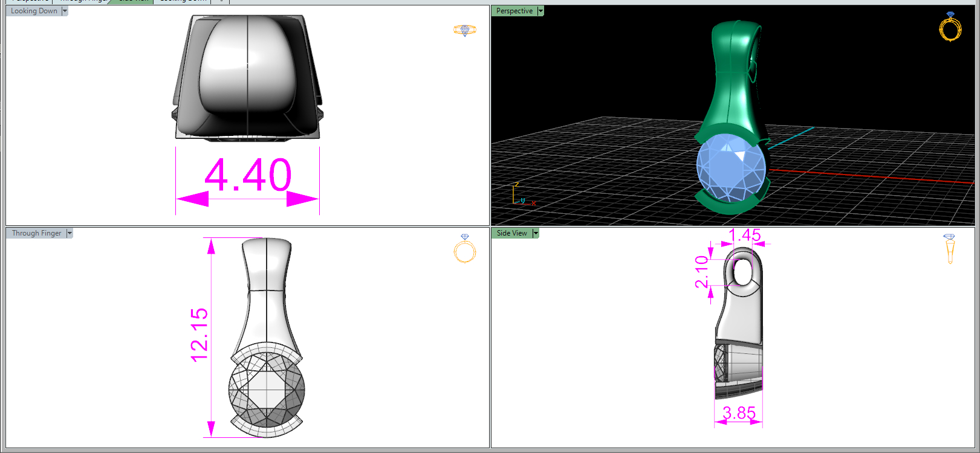This screenshot has height=453, width=980.
Task: Click the Looking Down viewport title
Action: (x=34, y=11)
